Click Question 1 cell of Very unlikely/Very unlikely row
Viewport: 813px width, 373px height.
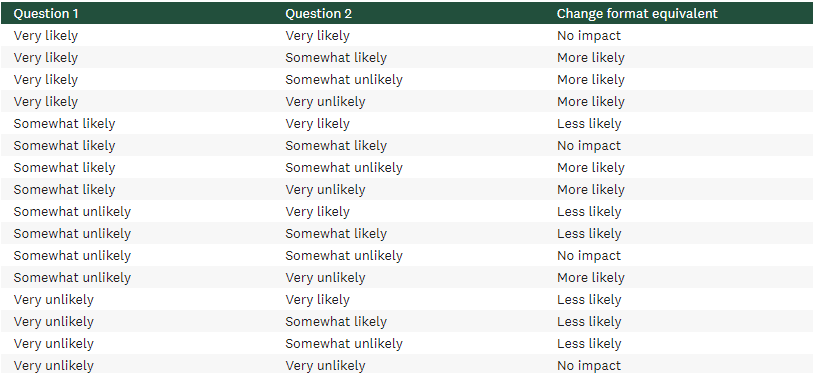pyautogui.click(x=53, y=366)
